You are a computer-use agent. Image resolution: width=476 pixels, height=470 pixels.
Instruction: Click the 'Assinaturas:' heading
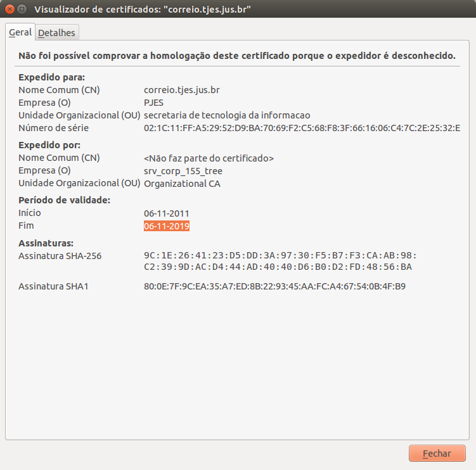pyautogui.click(x=46, y=243)
